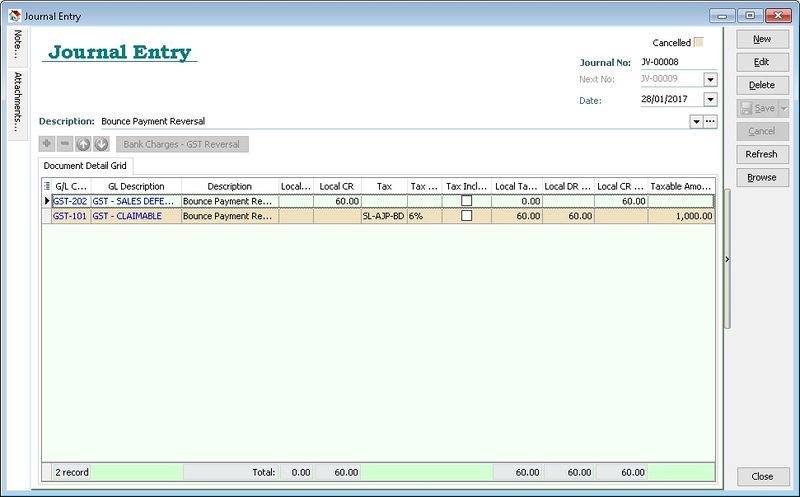Click the G/L Code column header
This screenshot has height=497, width=800.
tap(71, 186)
